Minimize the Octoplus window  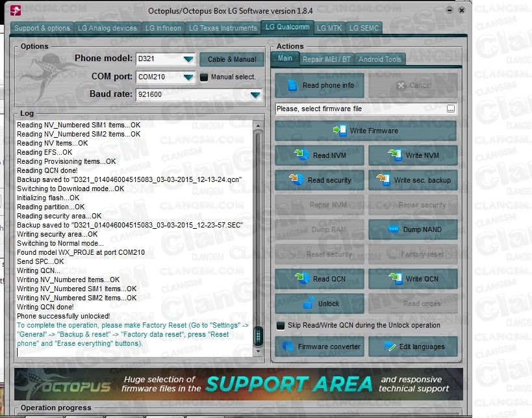pyautogui.click(x=450, y=10)
